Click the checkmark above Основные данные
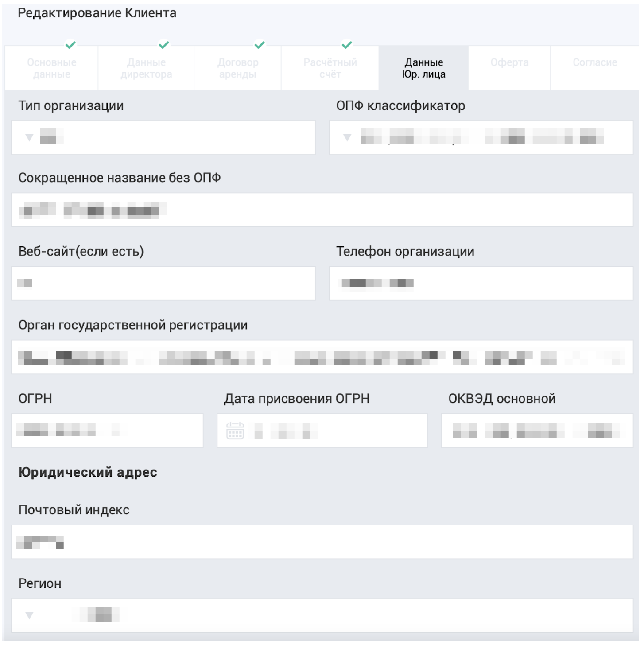Viewport: 644px width, 649px height. point(70,45)
